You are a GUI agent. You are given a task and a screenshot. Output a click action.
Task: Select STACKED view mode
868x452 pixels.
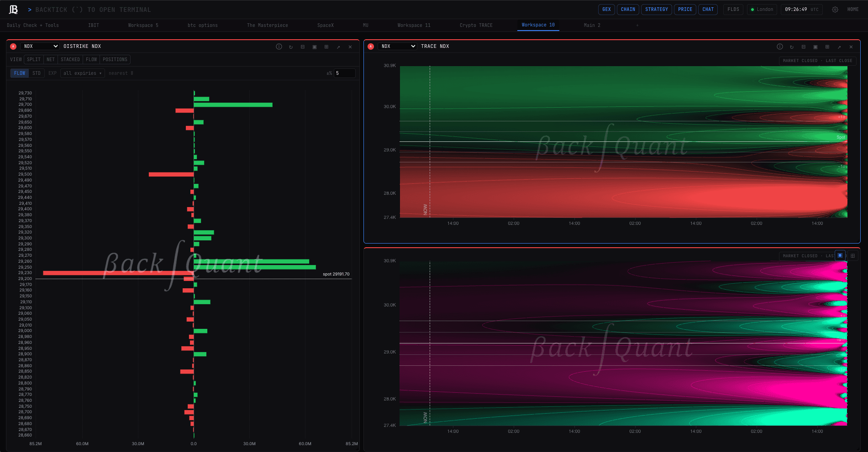pyautogui.click(x=70, y=60)
